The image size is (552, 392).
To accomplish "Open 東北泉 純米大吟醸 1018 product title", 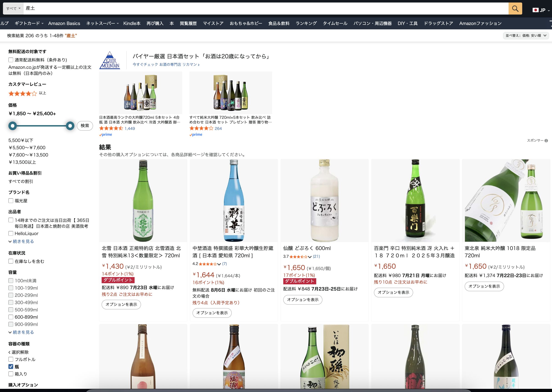I will (500, 252).
